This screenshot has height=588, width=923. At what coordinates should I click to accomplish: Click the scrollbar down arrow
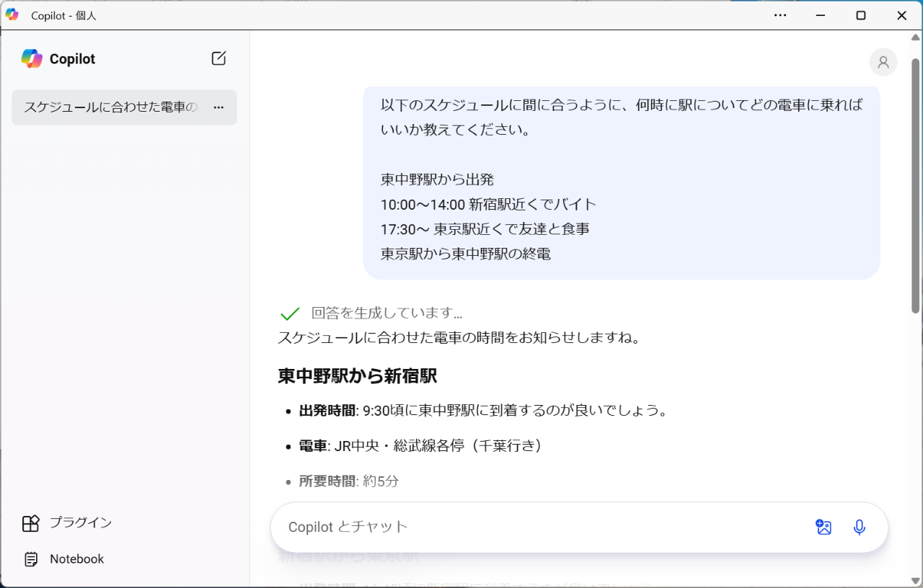[x=915, y=580]
